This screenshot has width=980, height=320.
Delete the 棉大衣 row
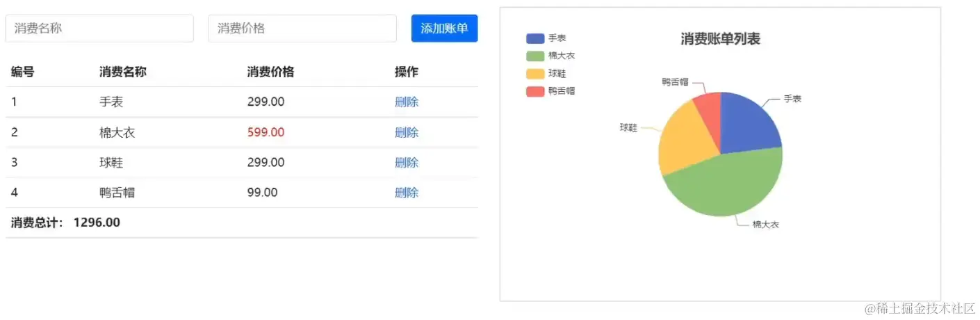coord(407,133)
